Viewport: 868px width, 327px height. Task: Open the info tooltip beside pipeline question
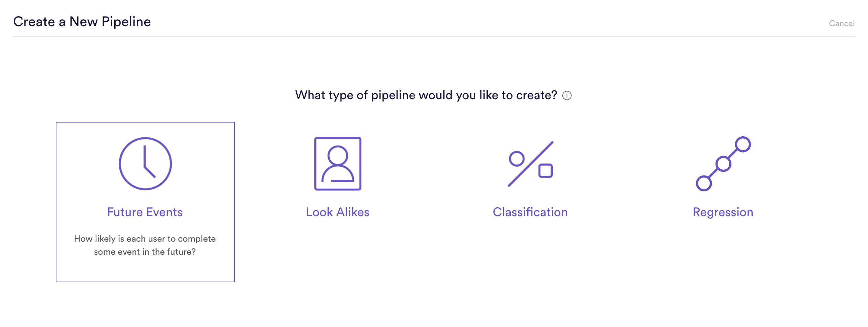pyautogui.click(x=567, y=96)
